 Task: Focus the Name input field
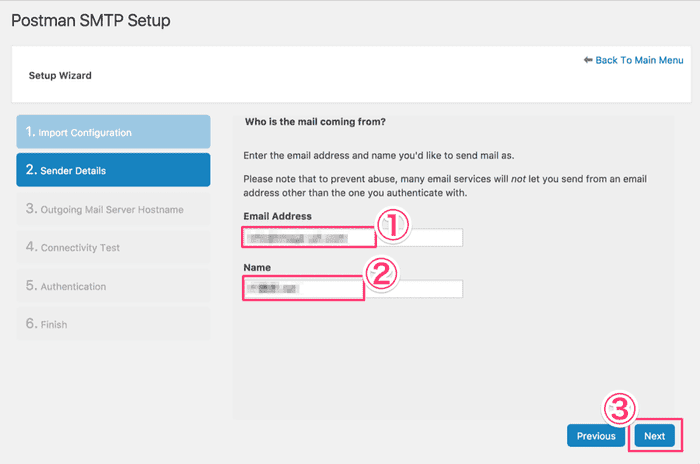pyautogui.click(x=353, y=288)
